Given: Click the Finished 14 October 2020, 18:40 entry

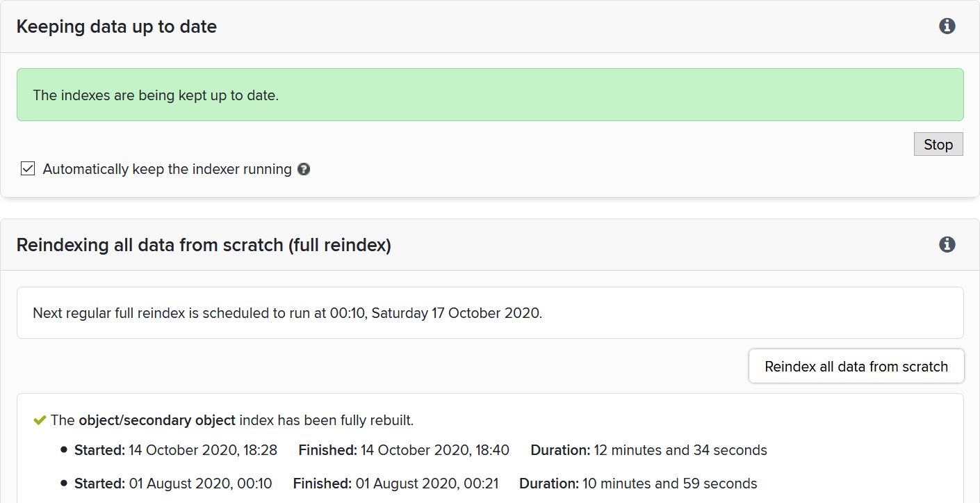Looking at the screenshot, I should (404, 450).
